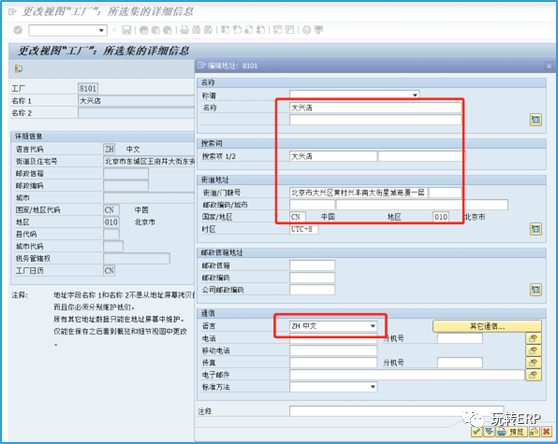Click the Find Next binoculars icon

coord(208,30)
